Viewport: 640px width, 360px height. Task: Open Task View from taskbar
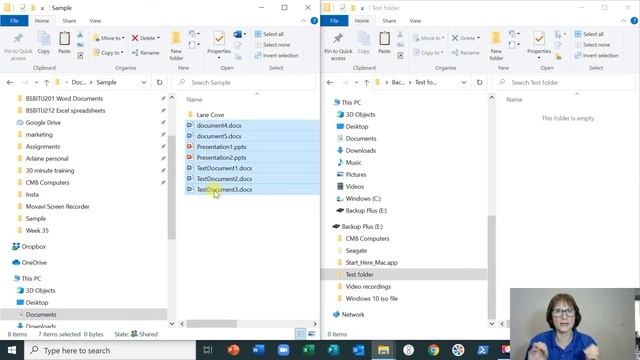(208, 350)
